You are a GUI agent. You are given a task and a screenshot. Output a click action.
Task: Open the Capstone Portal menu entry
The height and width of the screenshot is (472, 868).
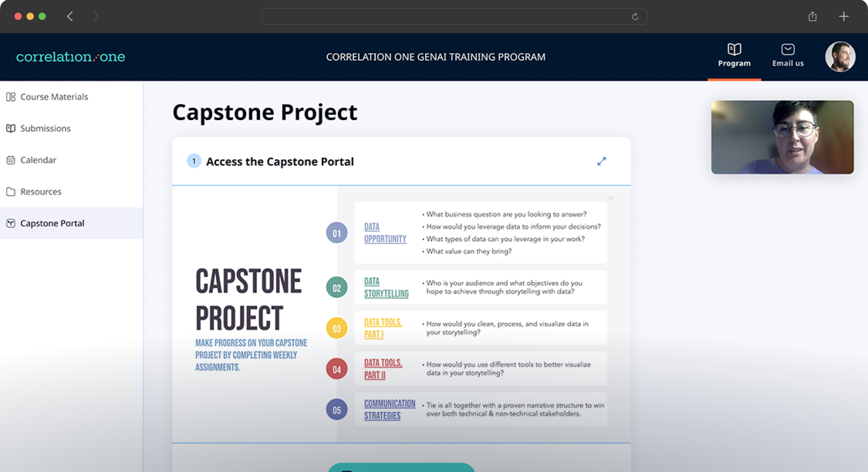[x=52, y=223]
